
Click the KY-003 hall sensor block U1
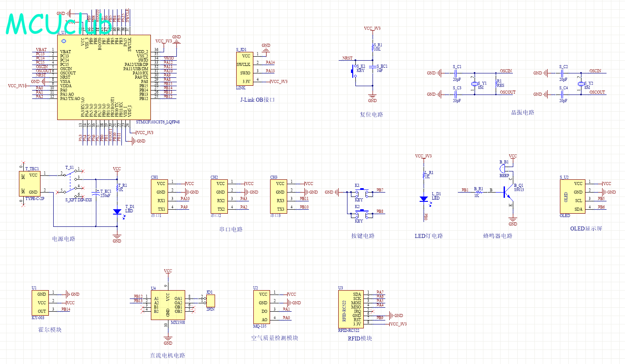[41, 303]
